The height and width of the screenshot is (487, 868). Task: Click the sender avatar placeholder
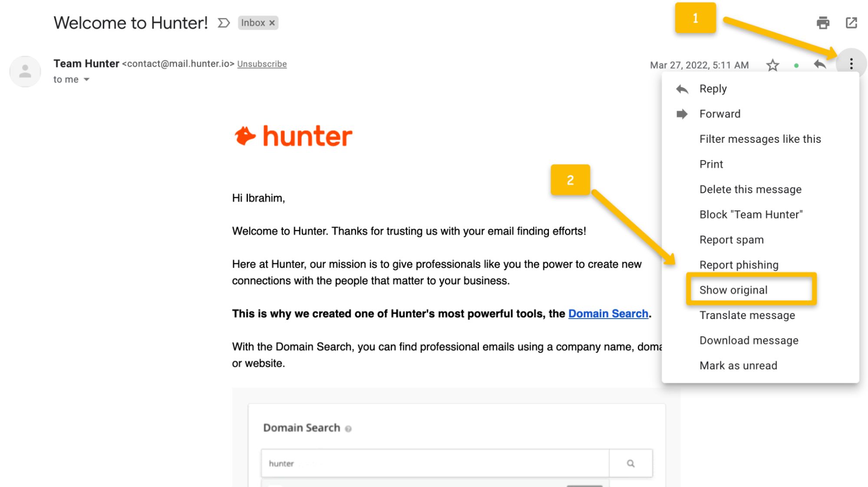(x=24, y=71)
